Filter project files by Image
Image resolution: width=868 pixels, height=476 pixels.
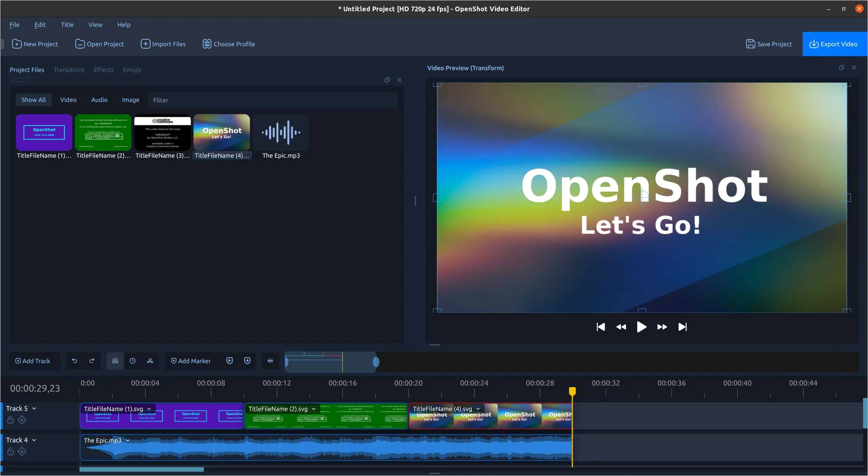131,100
